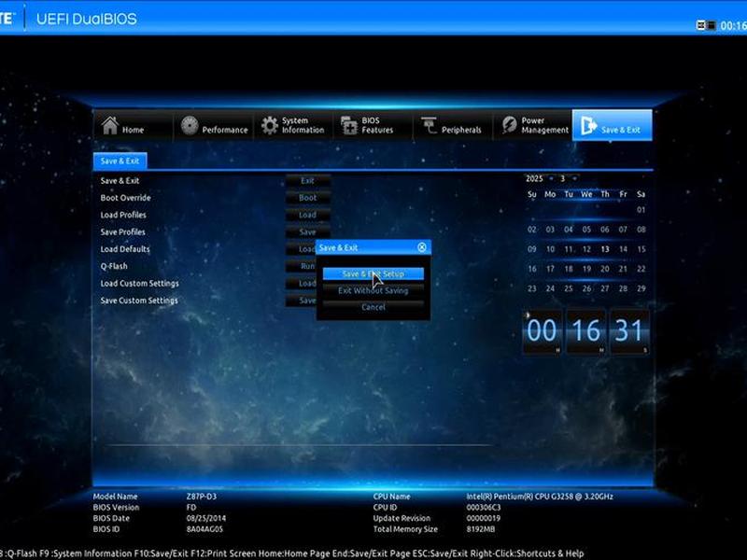747x560 pixels.
Task: Click the Power Management plug icon
Action: click(x=509, y=125)
